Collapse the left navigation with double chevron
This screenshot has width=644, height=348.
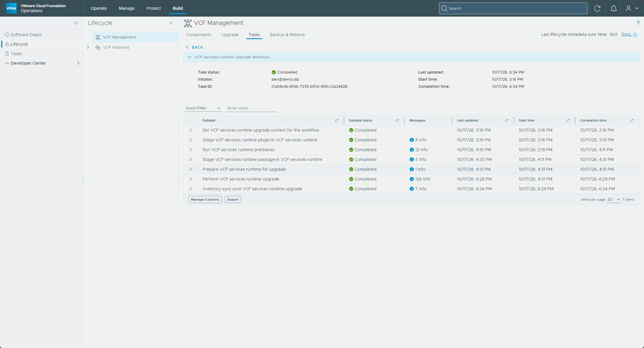point(76,23)
